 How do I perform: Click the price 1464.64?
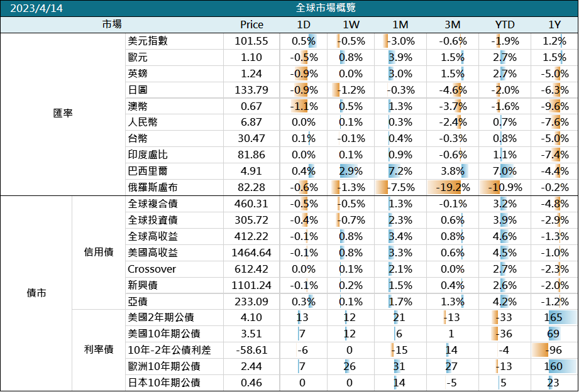pyautogui.click(x=251, y=253)
